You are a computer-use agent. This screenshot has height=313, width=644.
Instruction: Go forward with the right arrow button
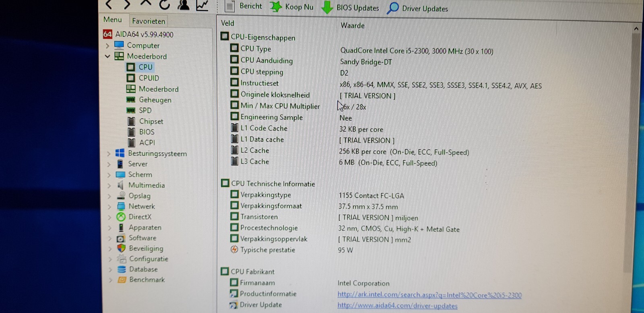tap(127, 4)
